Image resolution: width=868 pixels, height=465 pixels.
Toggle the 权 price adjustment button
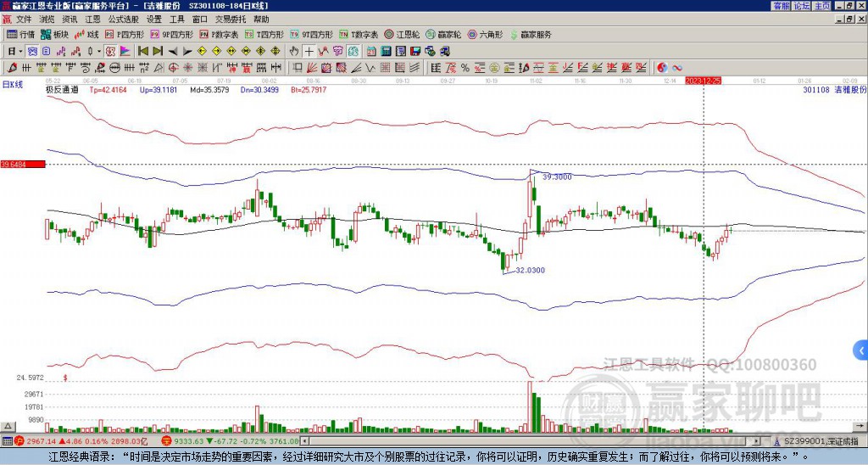coord(110,51)
